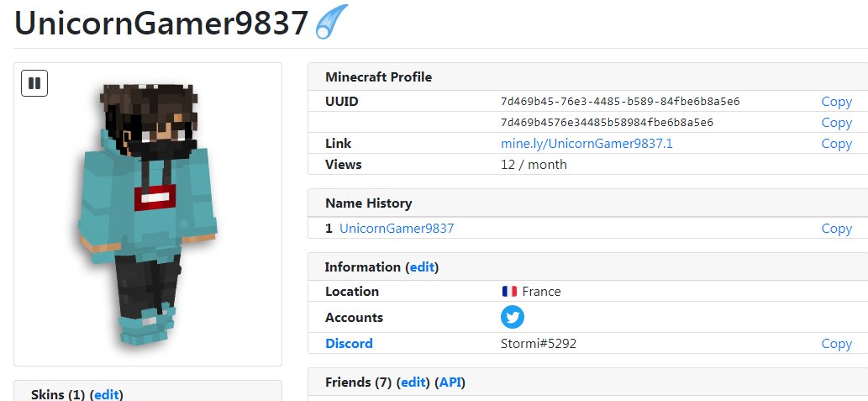Screen dimensions: 868x401
Task: Click the Stormi#5292 Discord tag
Action: coord(538,343)
